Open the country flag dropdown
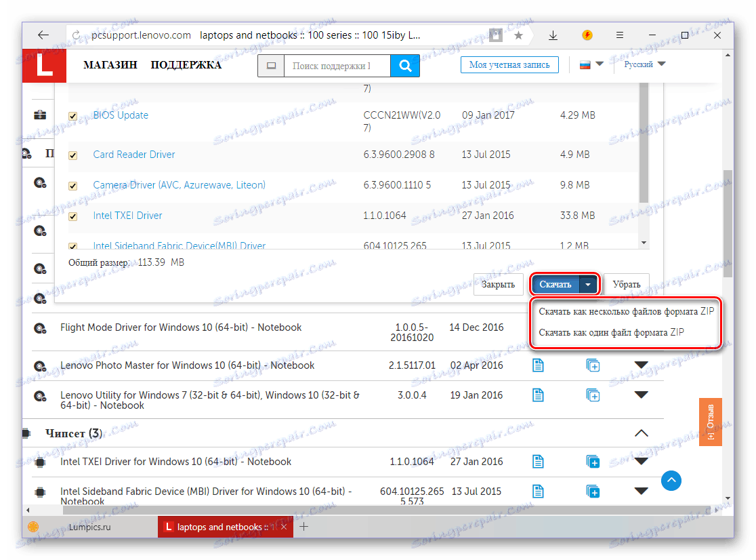This screenshot has height=560, width=756. coord(591,64)
